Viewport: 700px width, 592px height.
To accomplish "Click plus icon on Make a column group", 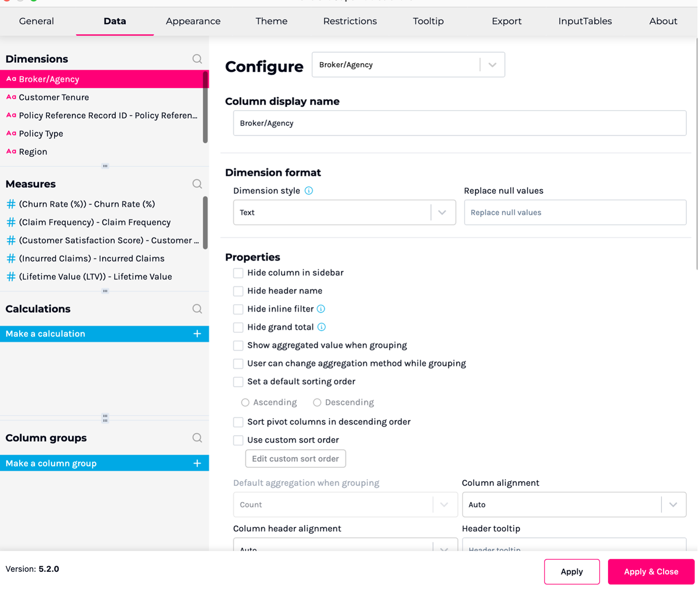I will pos(197,463).
